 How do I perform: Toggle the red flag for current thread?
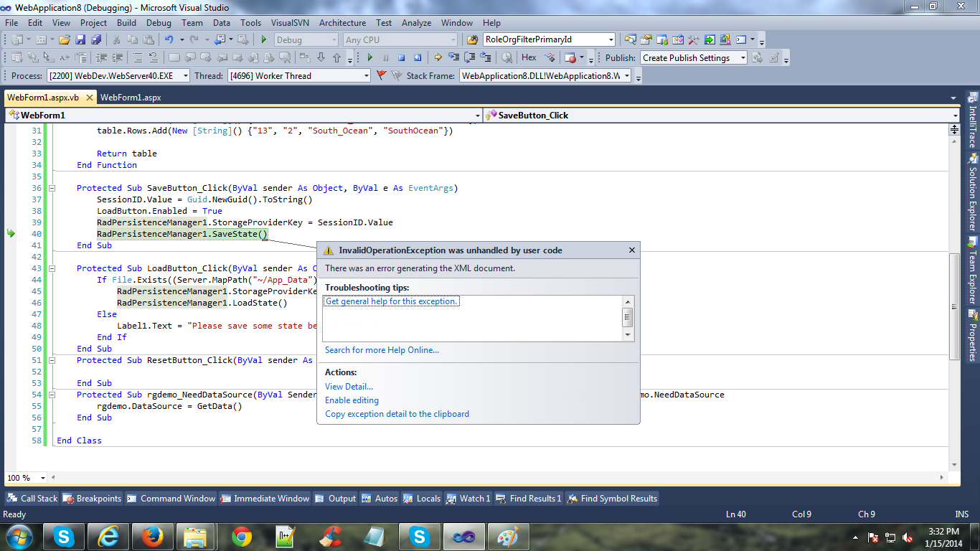tap(381, 75)
